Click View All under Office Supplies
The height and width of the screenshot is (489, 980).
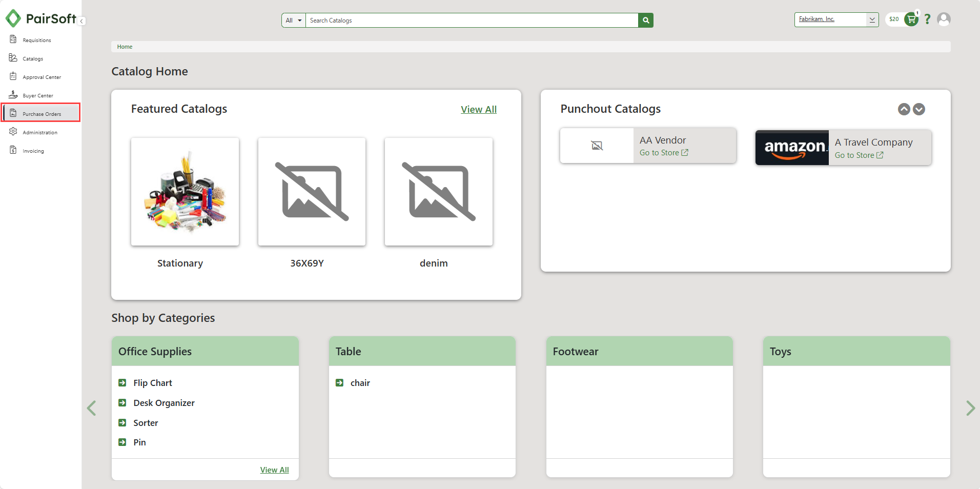tap(275, 470)
